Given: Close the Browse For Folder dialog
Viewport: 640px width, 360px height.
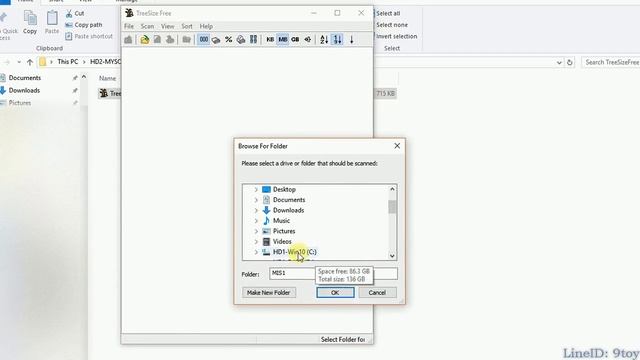Looking at the screenshot, I should 397,146.
